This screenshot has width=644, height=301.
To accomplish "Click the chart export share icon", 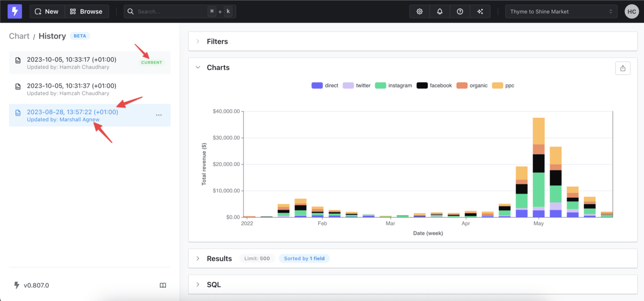I will coord(623,68).
